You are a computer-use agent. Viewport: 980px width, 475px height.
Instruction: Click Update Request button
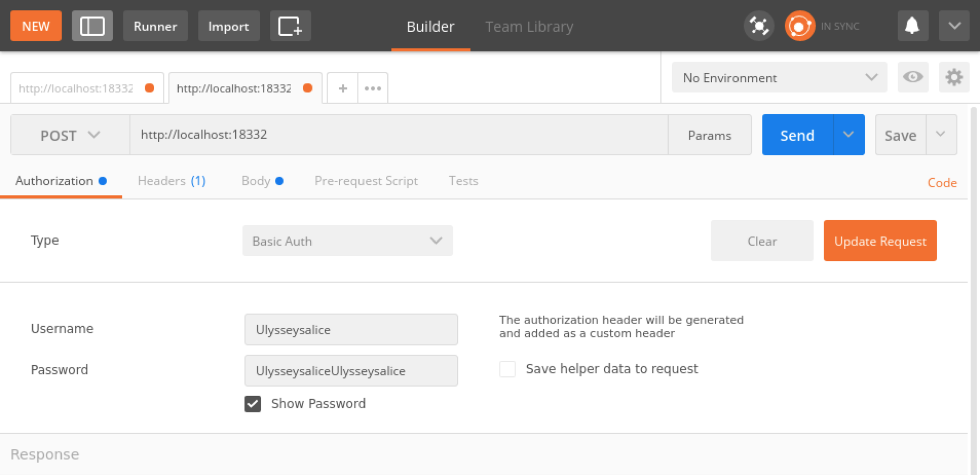point(880,241)
